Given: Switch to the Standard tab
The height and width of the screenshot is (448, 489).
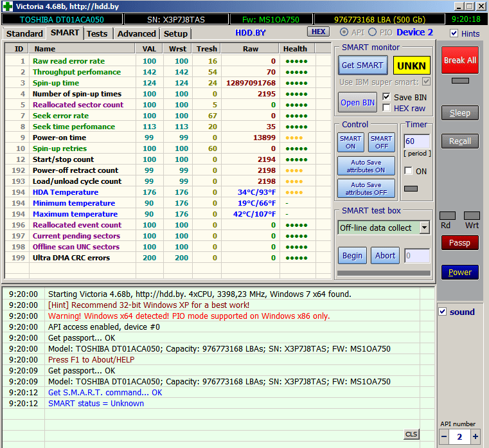Looking at the screenshot, I should pos(24,33).
